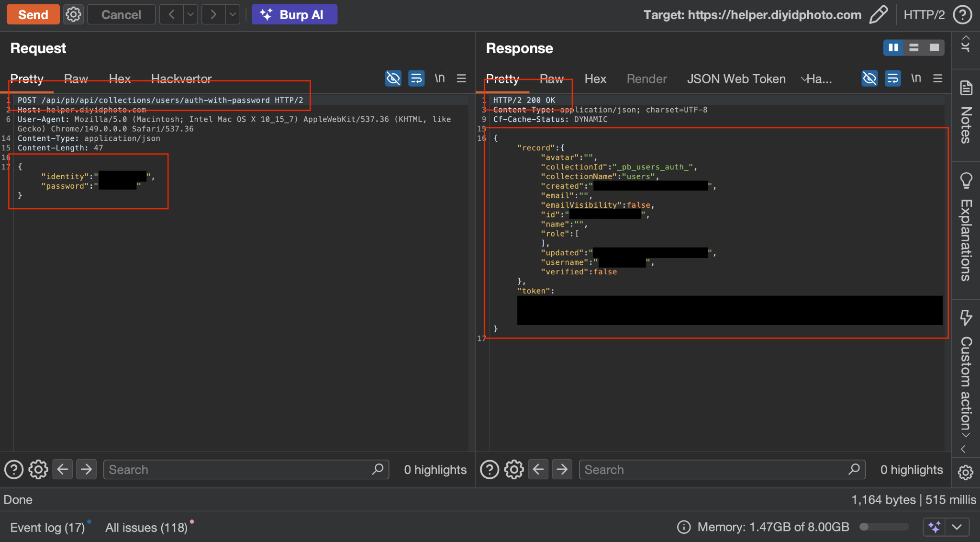
Task: Select combined tabbed layout
Action: click(x=935, y=47)
